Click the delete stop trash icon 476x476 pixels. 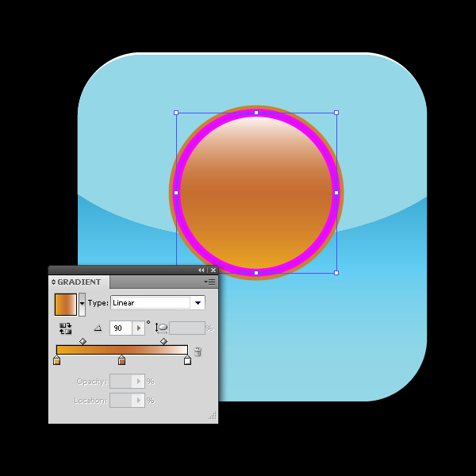(198, 351)
